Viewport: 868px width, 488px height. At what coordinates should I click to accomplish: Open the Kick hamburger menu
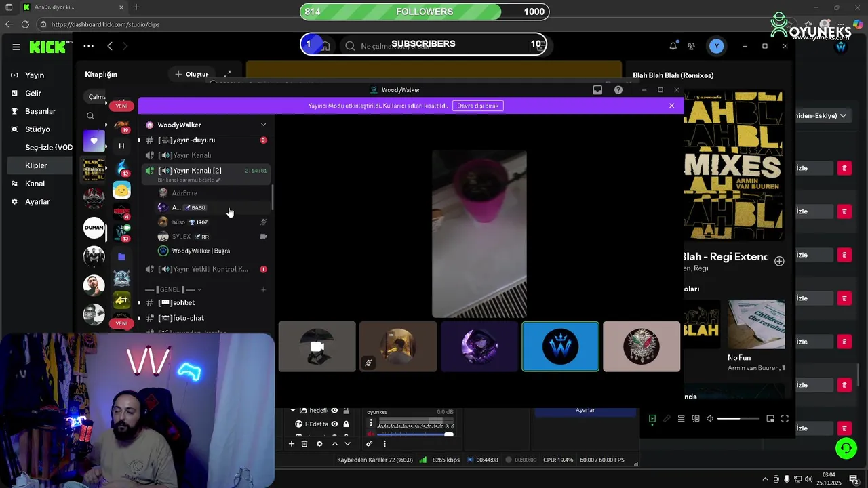16,47
